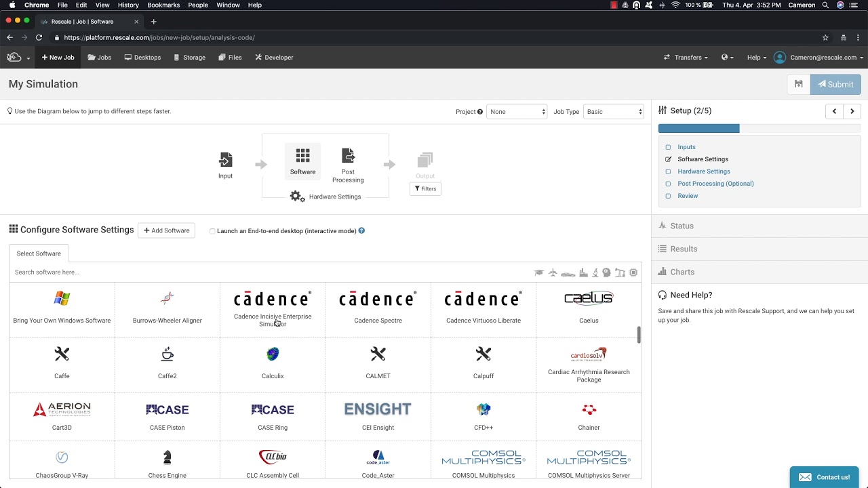Open Review link in Setup list
This screenshot has height=488, width=868.
coord(688,196)
